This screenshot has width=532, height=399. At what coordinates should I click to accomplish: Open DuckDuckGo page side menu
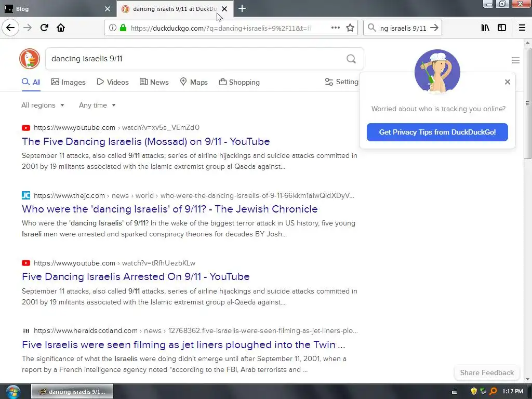[x=515, y=60]
